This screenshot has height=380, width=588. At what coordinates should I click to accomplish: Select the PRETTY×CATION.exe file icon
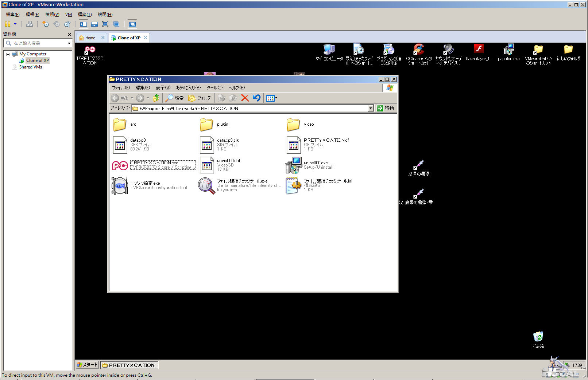pyautogui.click(x=120, y=165)
